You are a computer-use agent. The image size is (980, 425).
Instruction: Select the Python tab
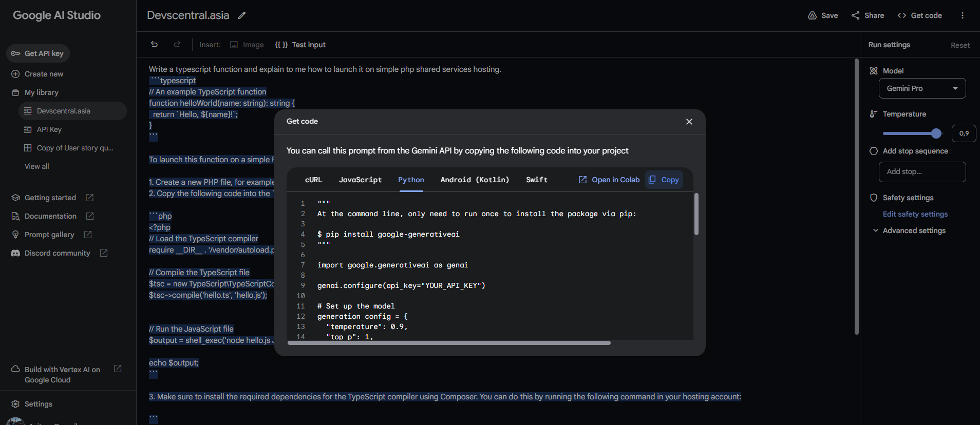[411, 180]
